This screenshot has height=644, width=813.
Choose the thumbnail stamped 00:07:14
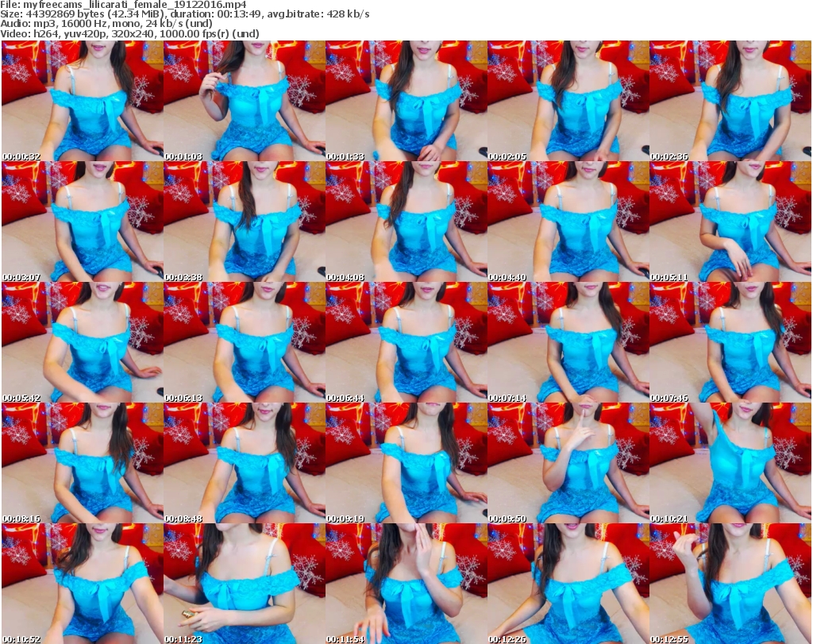[x=568, y=343]
